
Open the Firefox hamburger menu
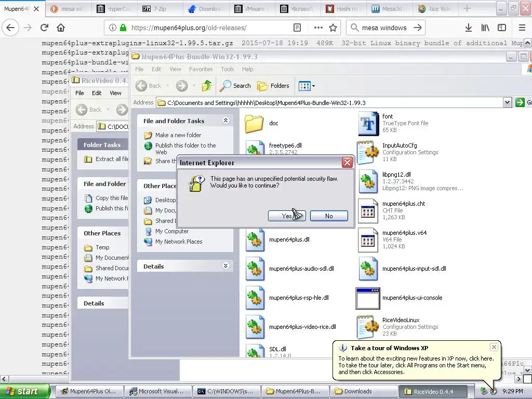tap(522, 28)
